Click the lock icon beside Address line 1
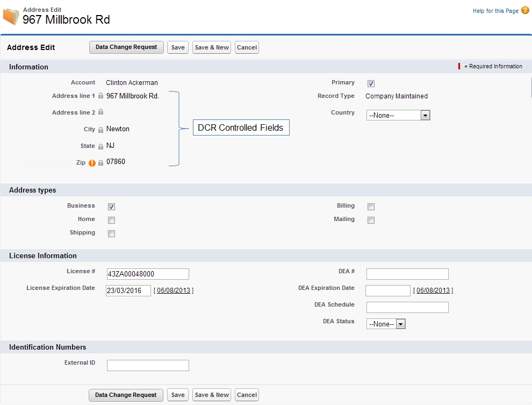 (100, 96)
